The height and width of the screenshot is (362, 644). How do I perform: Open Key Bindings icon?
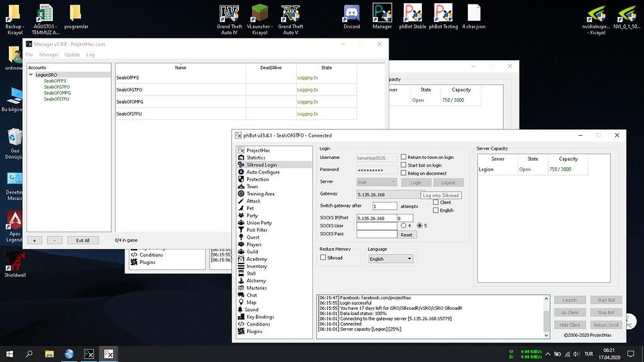241,317
